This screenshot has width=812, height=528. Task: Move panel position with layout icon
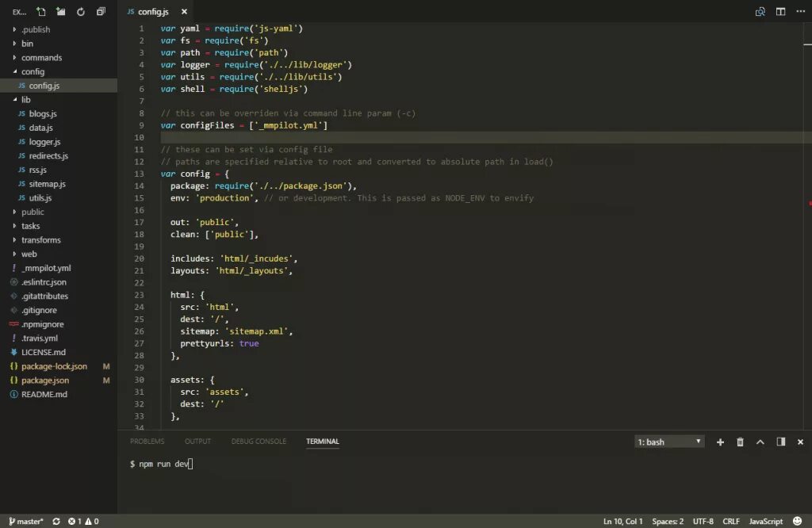tap(780, 442)
